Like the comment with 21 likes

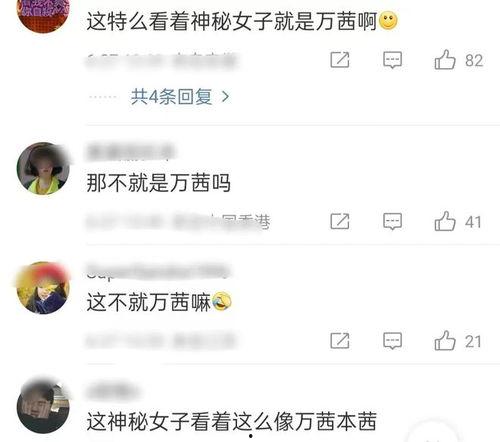point(445,340)
